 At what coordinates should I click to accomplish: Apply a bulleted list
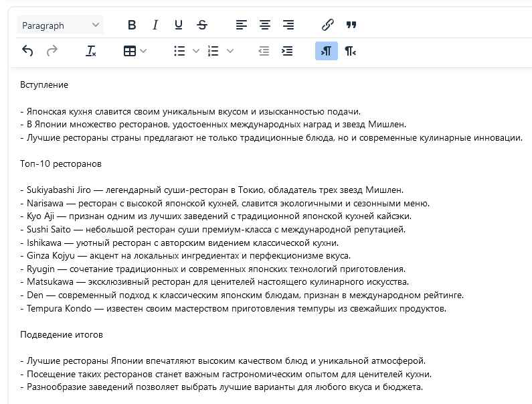coord(179,51)
